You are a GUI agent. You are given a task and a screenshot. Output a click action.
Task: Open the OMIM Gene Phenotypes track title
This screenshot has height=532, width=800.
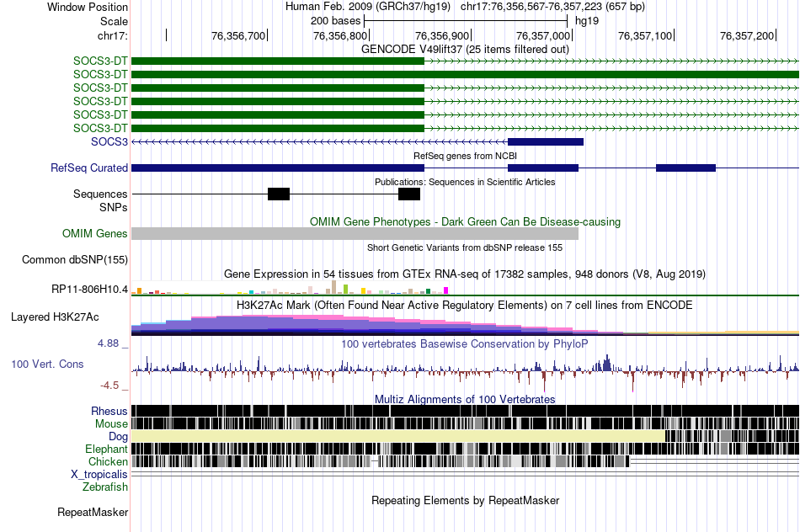pos(465,222)
